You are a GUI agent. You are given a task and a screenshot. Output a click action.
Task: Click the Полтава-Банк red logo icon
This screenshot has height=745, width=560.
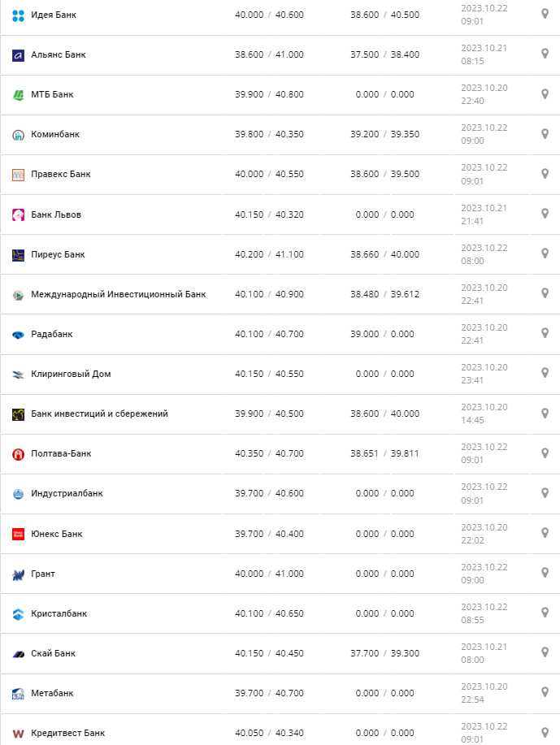coord(19,454)
